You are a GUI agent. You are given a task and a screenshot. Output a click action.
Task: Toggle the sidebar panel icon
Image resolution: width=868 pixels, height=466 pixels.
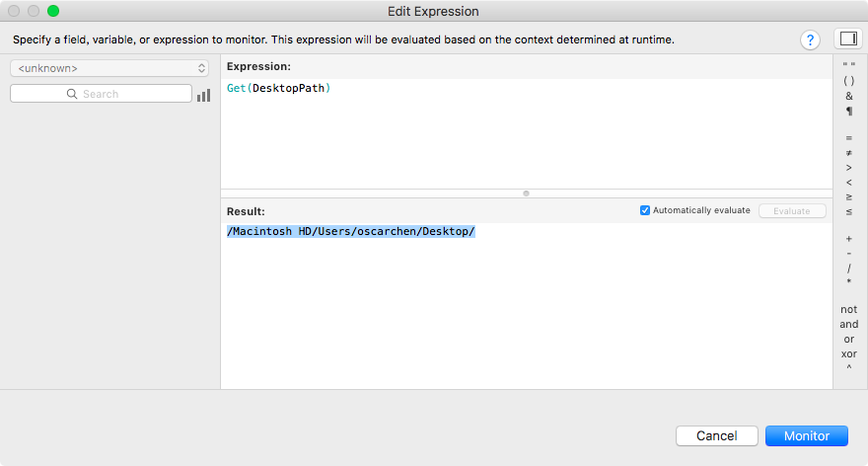(848, 39)
